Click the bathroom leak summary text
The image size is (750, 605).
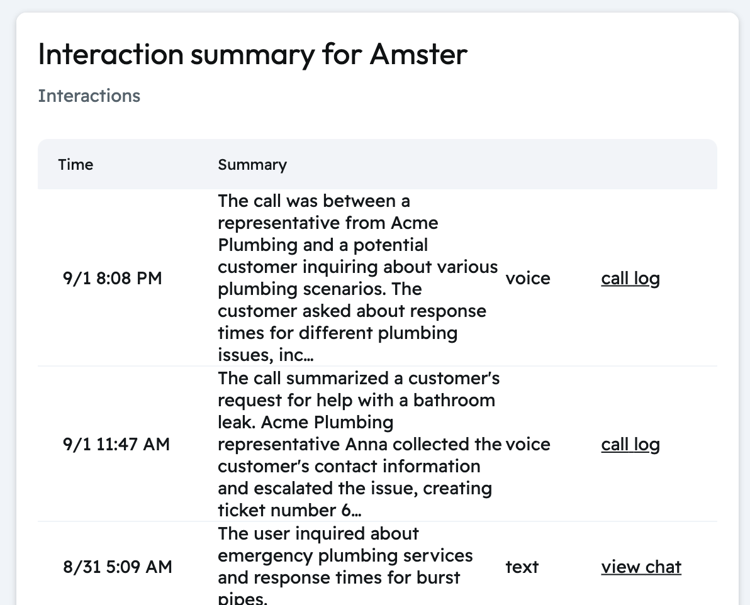[x=360, y=444]
